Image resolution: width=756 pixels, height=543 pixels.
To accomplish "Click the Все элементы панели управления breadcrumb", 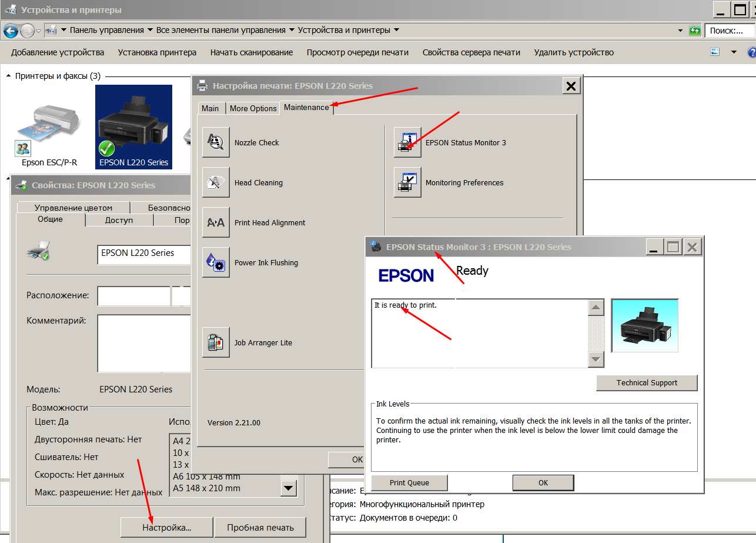I will (x=221, y=30).
